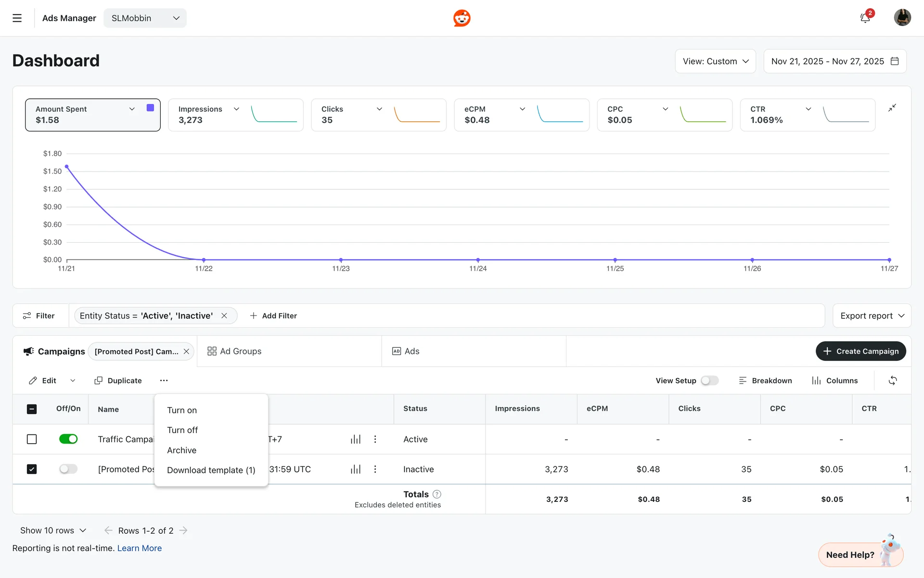The height and width of the screenshot is (578, 924).
Task: Collapse the chart with shrink arrows icon
Action: point(892,108)
